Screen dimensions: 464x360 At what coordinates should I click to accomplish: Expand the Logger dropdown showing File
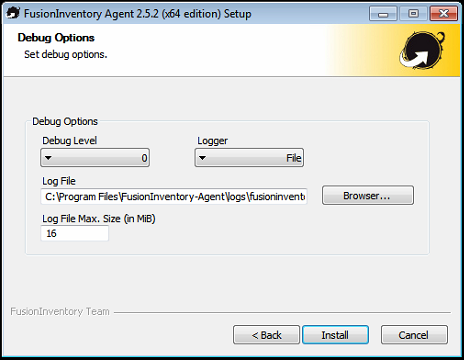(249, 158)
